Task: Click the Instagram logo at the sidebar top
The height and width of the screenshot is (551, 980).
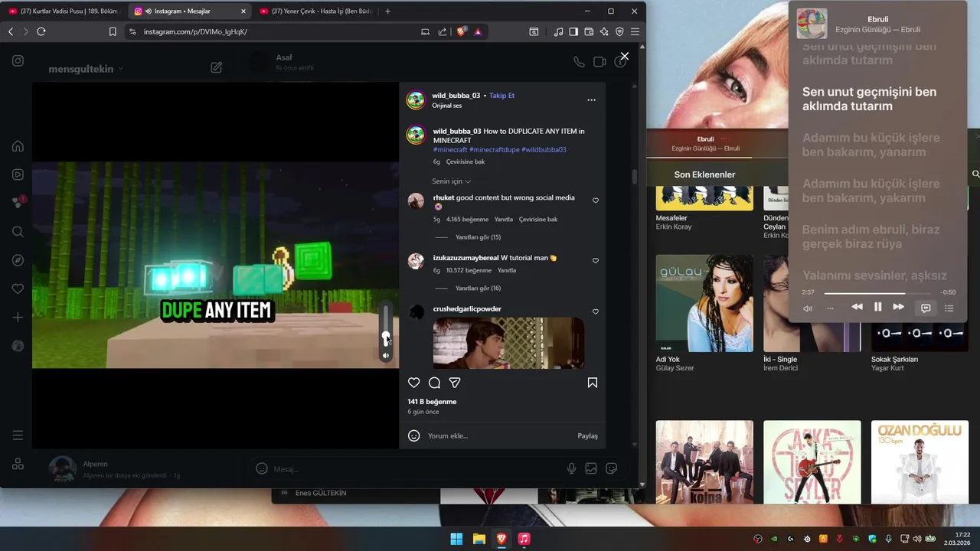Action: pyautogui.click(x=18, y=61)
